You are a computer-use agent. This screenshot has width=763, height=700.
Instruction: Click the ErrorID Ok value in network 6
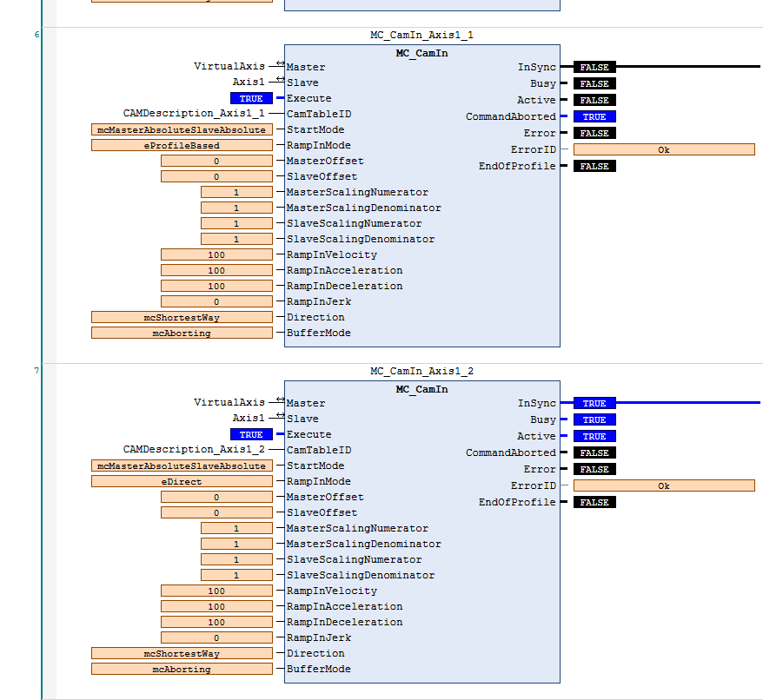click(663, 149)
